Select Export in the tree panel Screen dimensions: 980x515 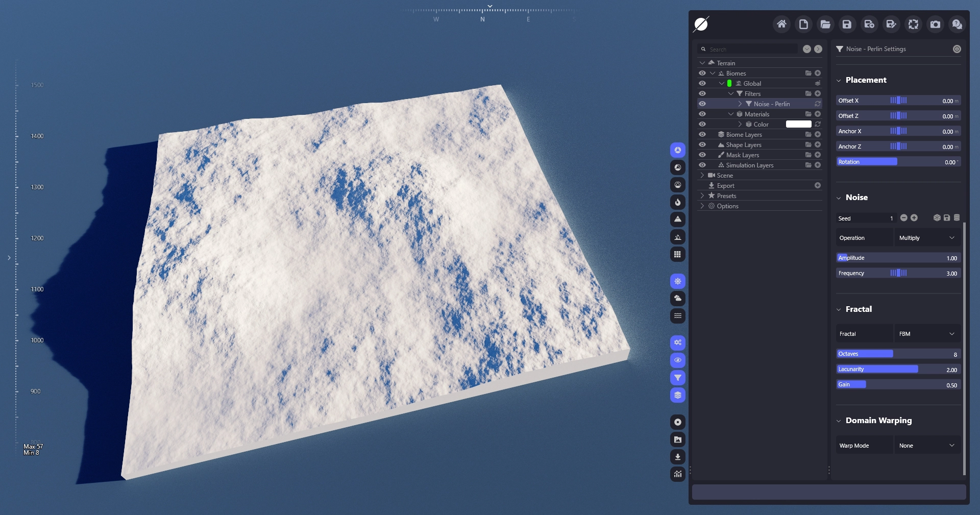click(725, 185)
